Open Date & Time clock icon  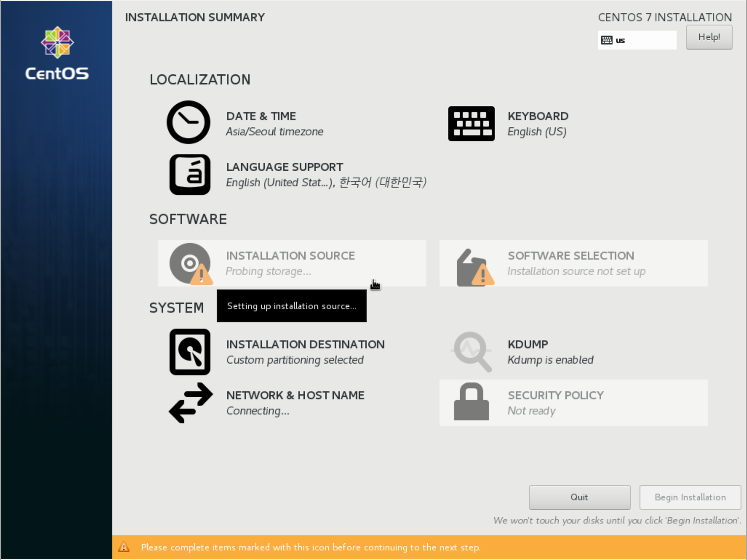pyautogui.click(x=189, y=122)
